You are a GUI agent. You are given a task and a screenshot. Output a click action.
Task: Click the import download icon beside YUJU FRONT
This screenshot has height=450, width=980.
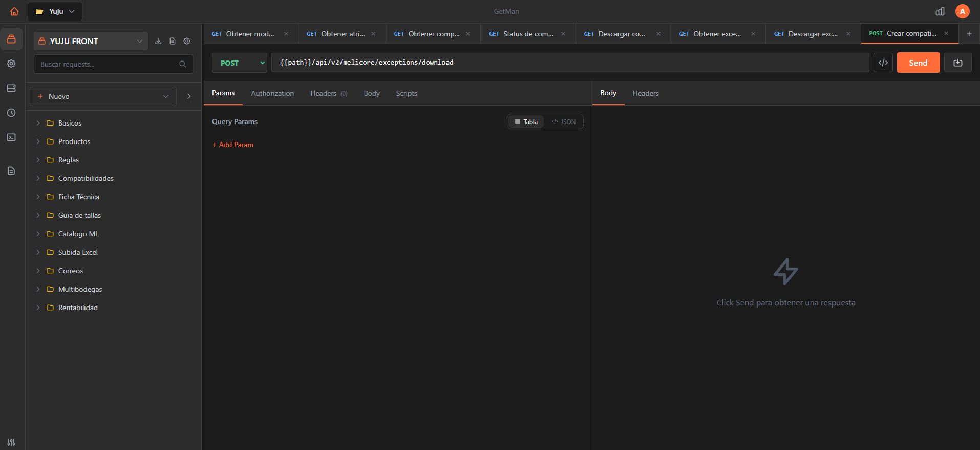click(158, 41)
